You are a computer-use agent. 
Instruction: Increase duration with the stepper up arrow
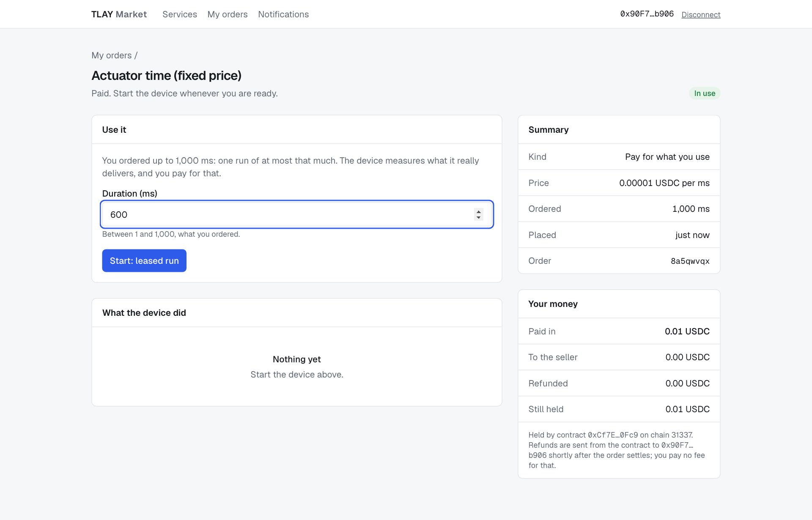478,212
